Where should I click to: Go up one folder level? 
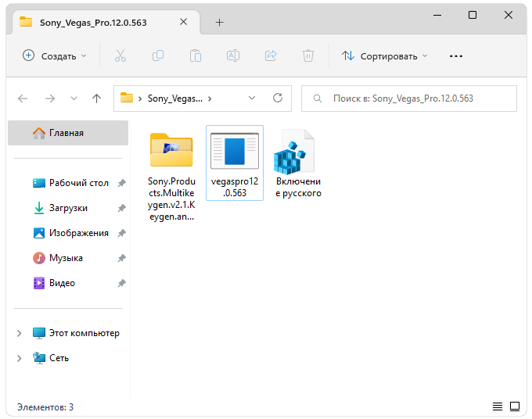click(x=96, y=98)
